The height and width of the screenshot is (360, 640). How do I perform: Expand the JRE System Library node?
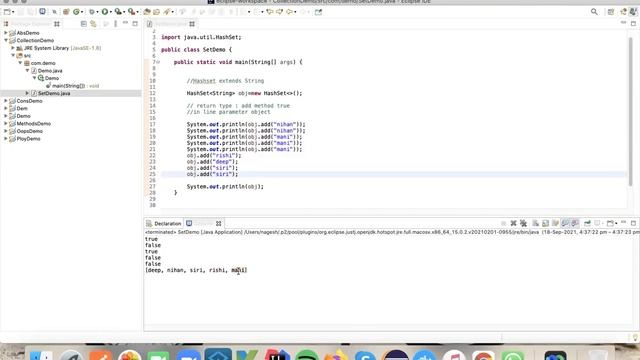[x=13, y=48]
